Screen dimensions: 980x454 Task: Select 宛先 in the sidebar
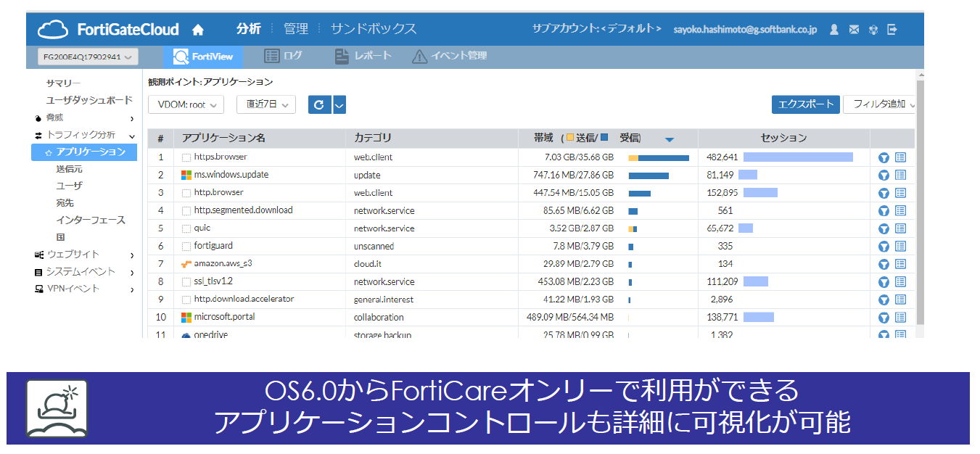click(65, 203)
